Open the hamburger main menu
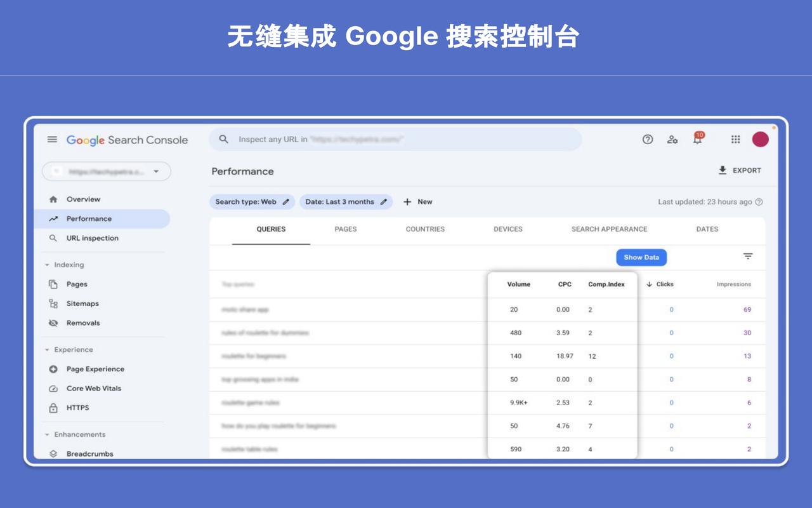The width and height of the screenshot is (812, 508). tap(52, 140)
